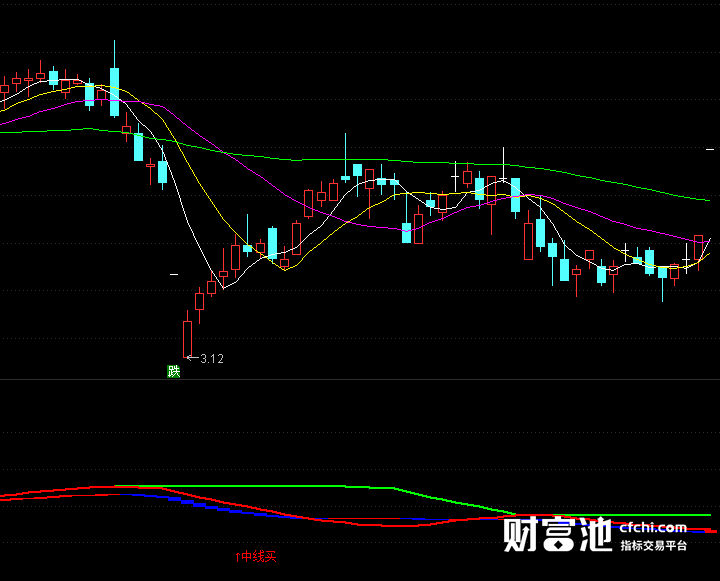Click the lowest red candle beside the 3.12 label
Image resolution: width=720 pixels, height=581 pixels.
coord(187,334)
